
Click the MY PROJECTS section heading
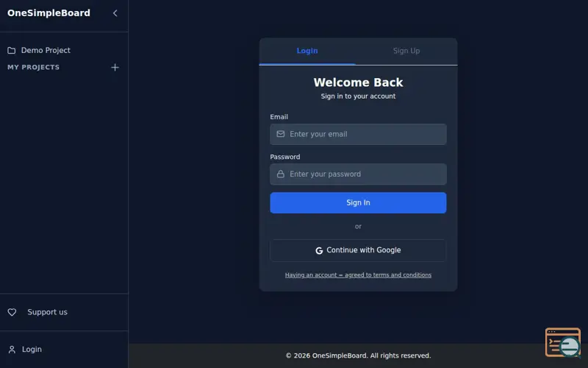pos(33,67)
